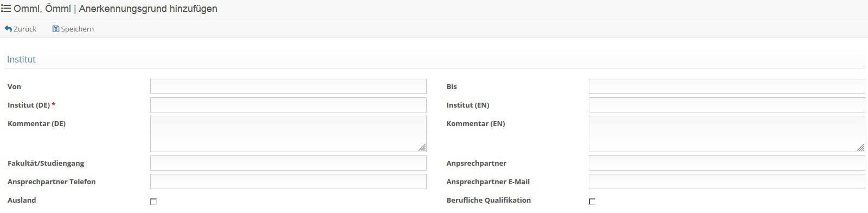The width and height of the screenshot is (868, 213).
Task: Grab the Kommentar (DE) resize handle
Action: click(422, 148)
